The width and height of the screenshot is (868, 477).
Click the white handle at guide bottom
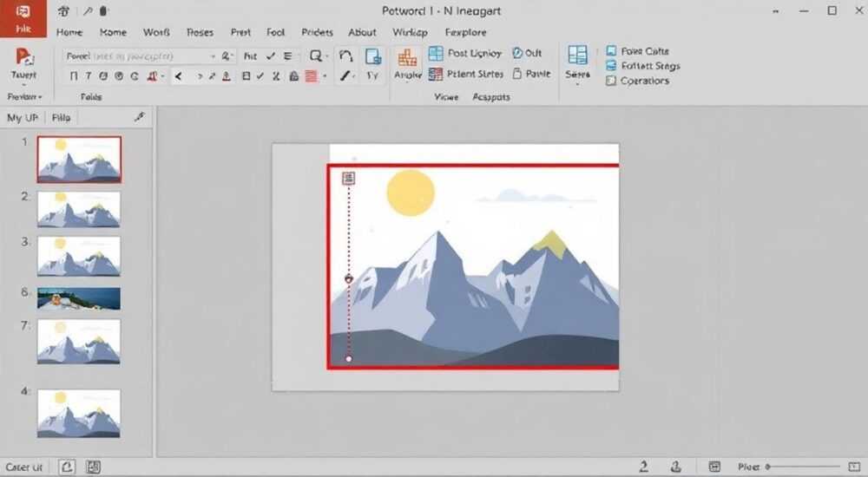pyautogui.click(x=348, y=359)
